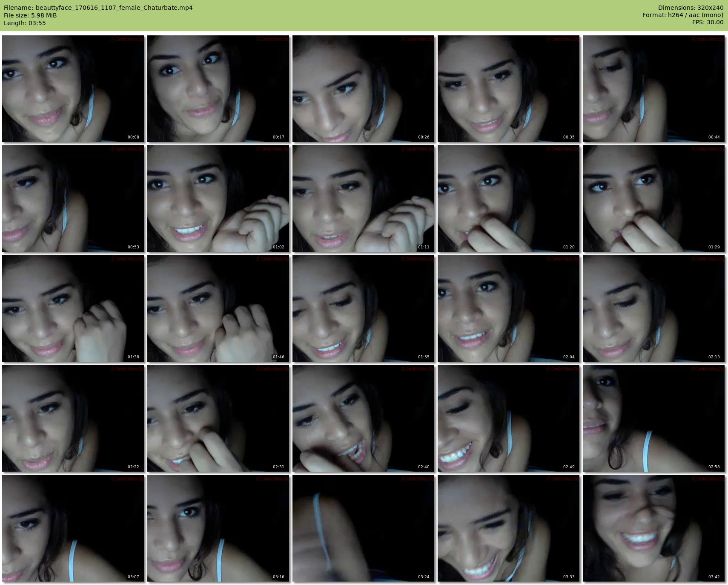Click the thumbnail timestamped 03:16
728x585 pixels.
point(218,528)
